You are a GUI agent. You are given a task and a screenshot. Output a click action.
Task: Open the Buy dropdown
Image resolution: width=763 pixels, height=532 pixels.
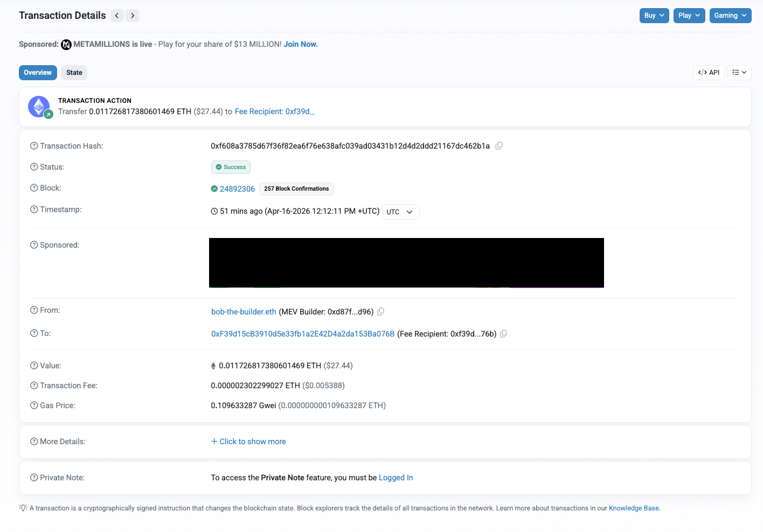654,16
